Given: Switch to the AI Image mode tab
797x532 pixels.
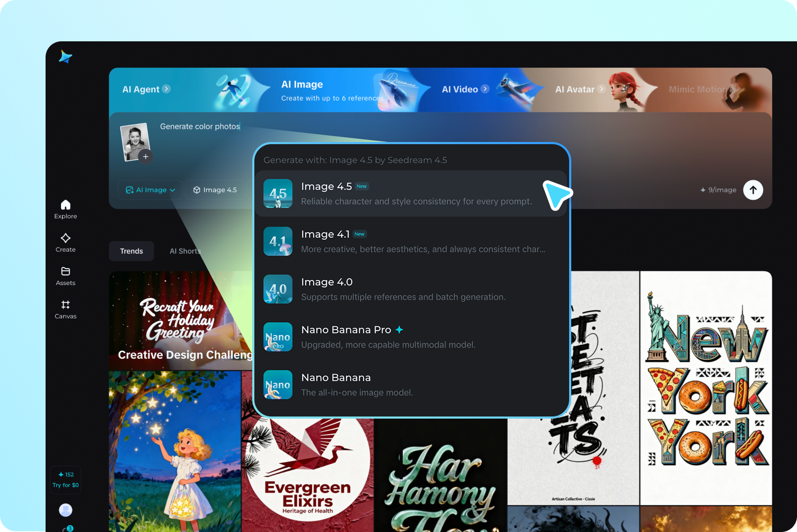Looking at the screenshot, I should tap(332, 90).
